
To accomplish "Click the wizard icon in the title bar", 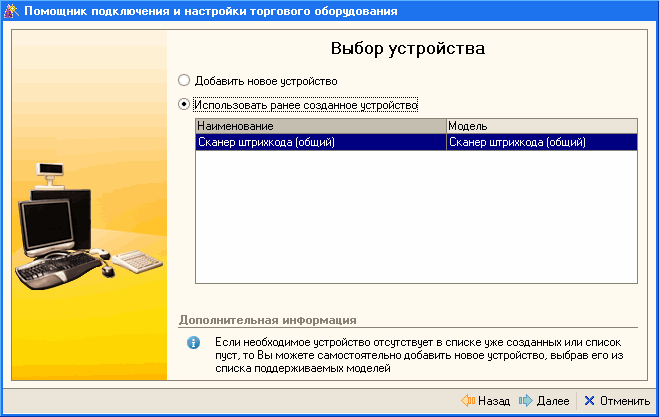I will (11, 11).
